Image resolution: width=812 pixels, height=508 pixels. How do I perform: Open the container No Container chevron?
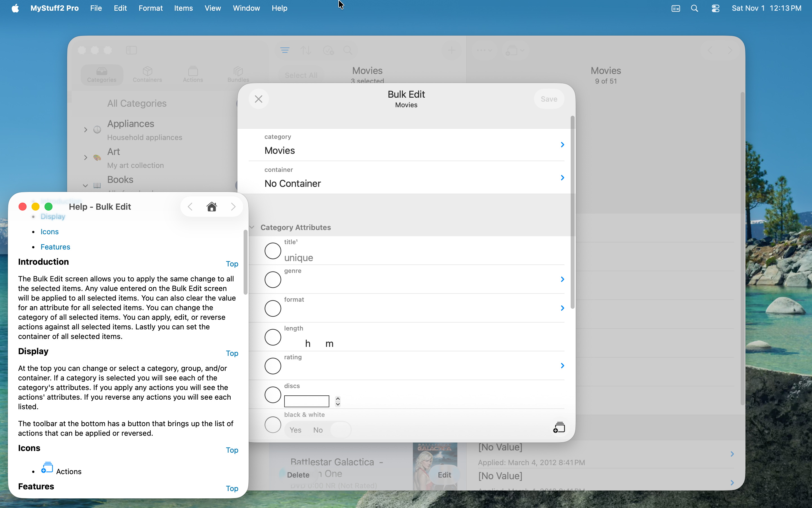coord(562,178)
